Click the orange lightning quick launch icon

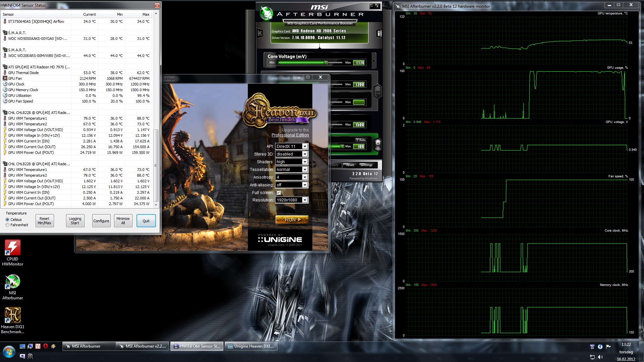53,346
